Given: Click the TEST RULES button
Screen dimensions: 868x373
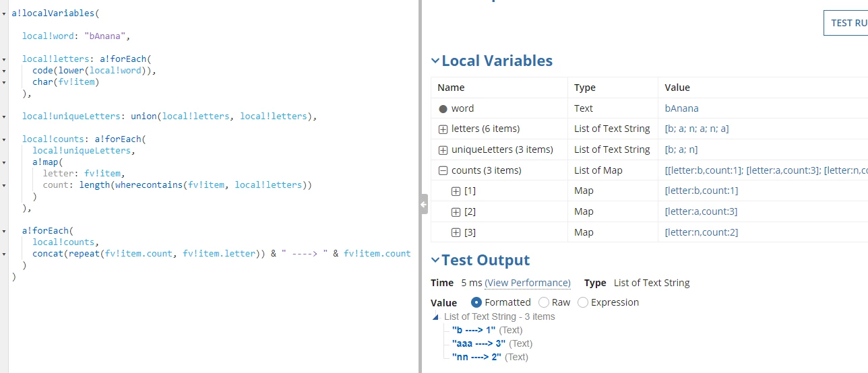Looking at the screenshot, I should coord(846,23).
